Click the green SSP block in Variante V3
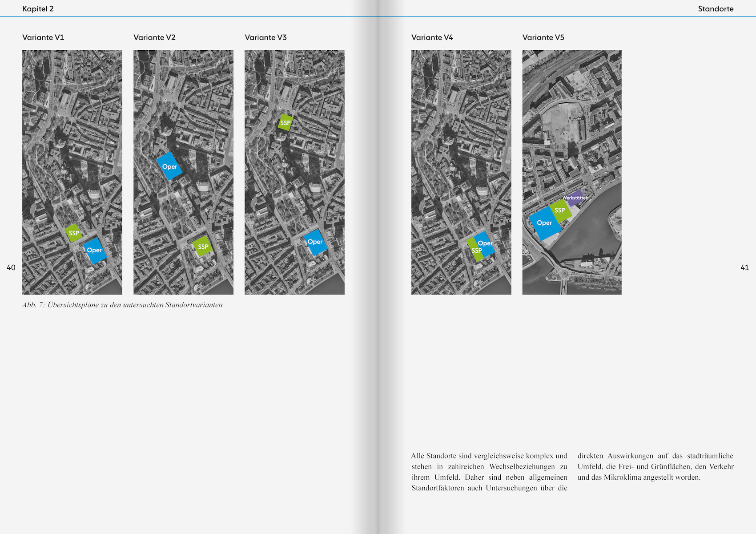This screenshot has width=756, height=534. pos(285,122)
